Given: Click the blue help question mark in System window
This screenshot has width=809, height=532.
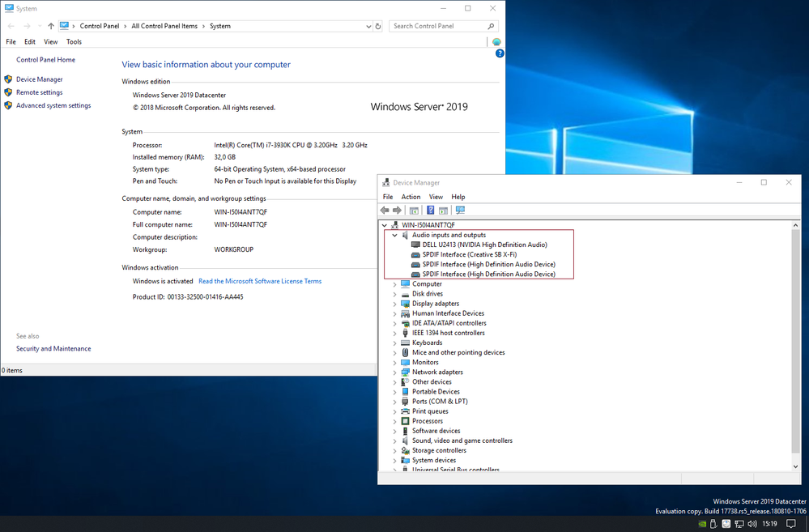Looking at the screenshot, I should pyautogui.click(x=500, y=53).
